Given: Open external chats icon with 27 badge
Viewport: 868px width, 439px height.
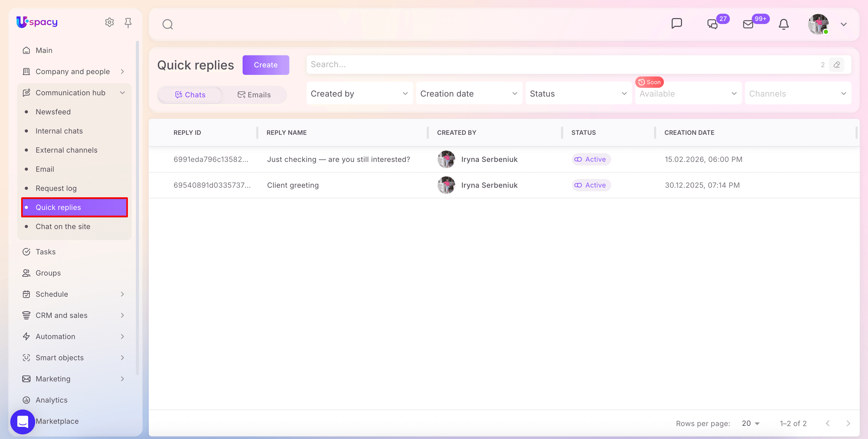Looking at the screenshot, I should click(712, 24).
